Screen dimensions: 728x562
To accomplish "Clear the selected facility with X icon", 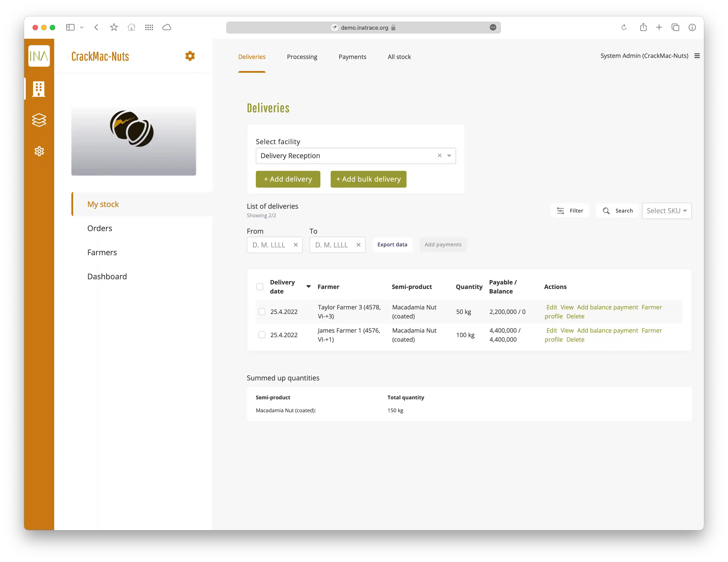I will point(440,155).
